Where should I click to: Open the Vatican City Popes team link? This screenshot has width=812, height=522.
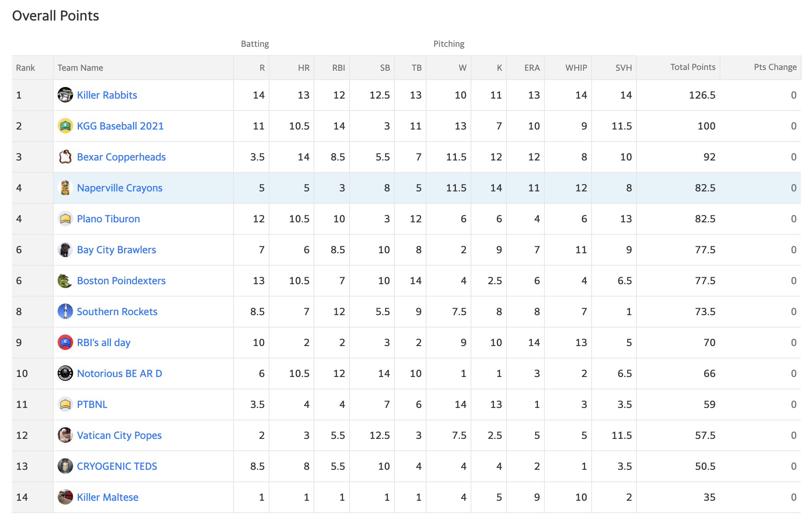pos(119,435)
